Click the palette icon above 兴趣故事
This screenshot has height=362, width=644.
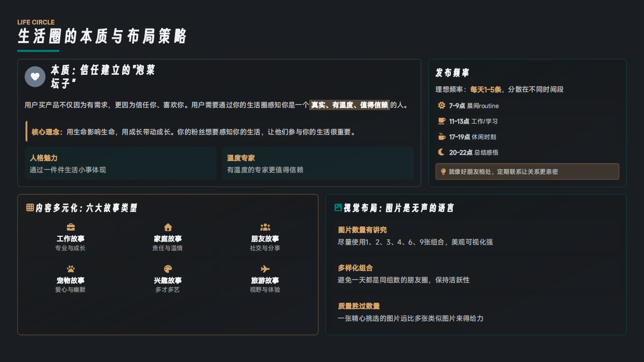(x=168, y=269)
